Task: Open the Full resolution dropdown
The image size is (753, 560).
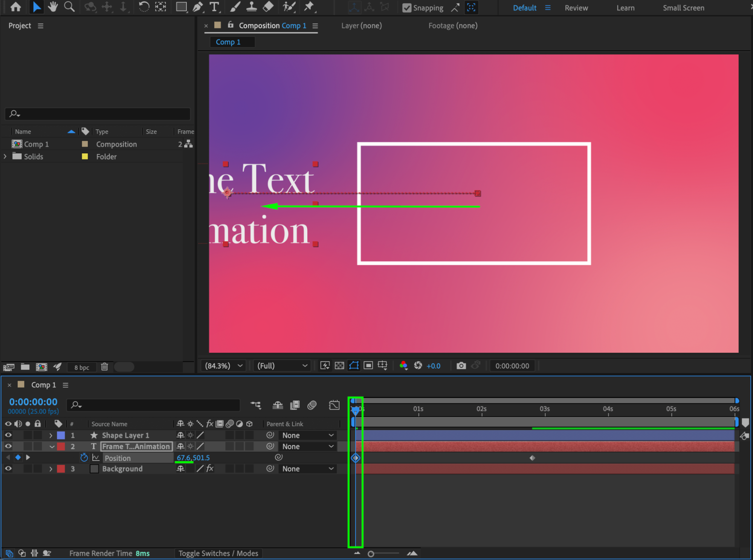Action: point(282,366)
